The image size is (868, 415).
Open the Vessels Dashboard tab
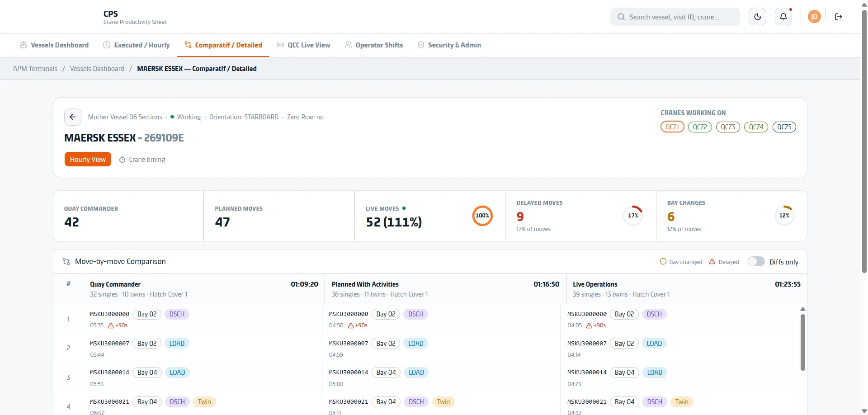click(x=54, y=45)
